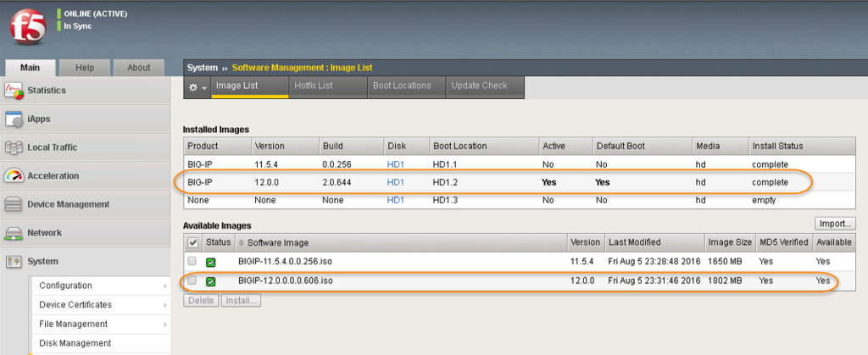
Task: Click the Install... button
Action: 241,301
